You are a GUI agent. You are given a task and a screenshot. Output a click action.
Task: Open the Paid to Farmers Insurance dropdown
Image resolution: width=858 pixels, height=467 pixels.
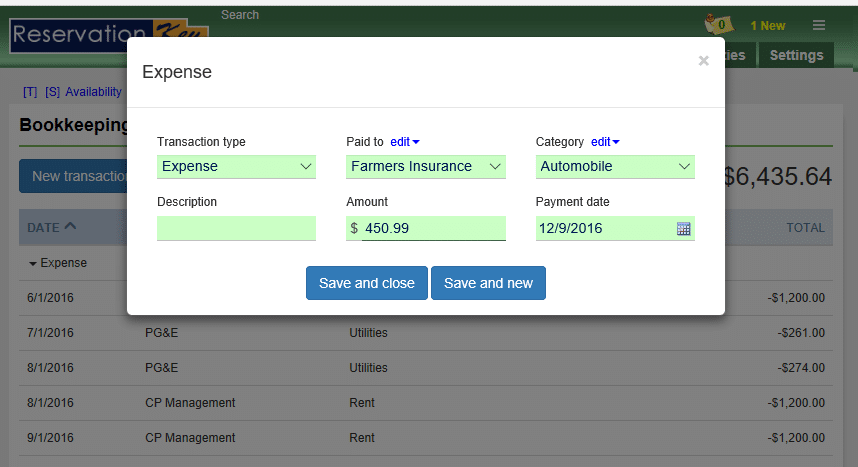[425, 167]
